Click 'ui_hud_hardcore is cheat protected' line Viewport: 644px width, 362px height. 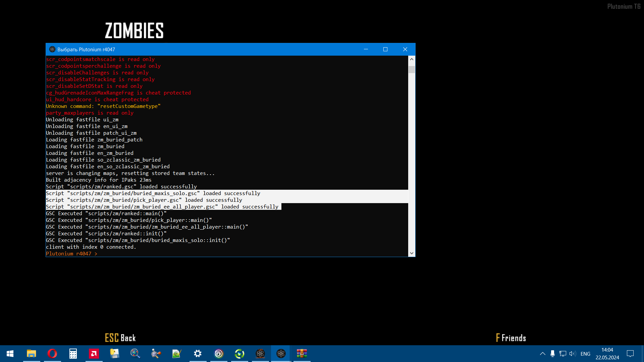[x=97, y=100]
